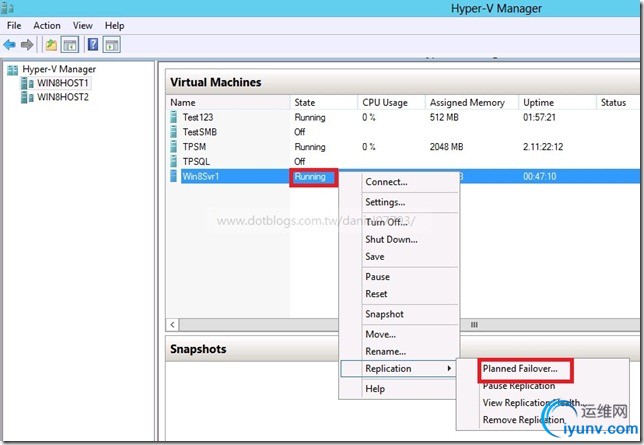The height and width of the screenshot is (445, 644).
Task: Toggle Show/Hide Action Pane toolbar icon
Action: 112,44
